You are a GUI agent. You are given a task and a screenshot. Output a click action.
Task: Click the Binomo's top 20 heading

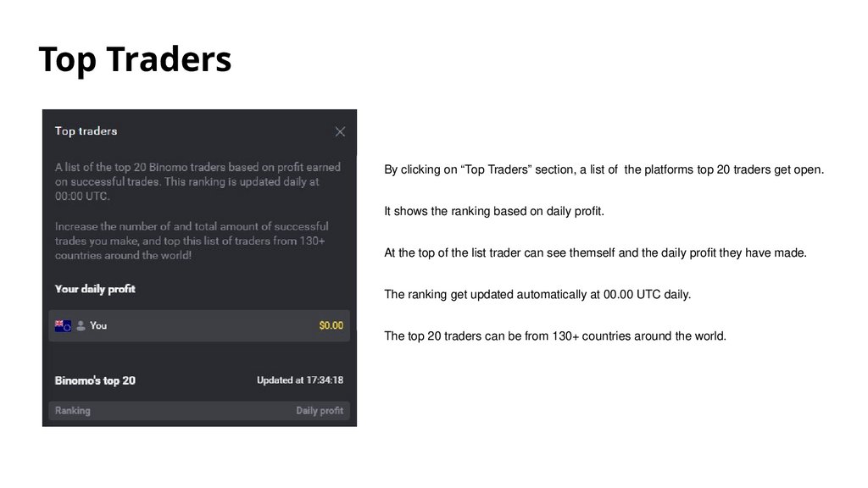95,380
